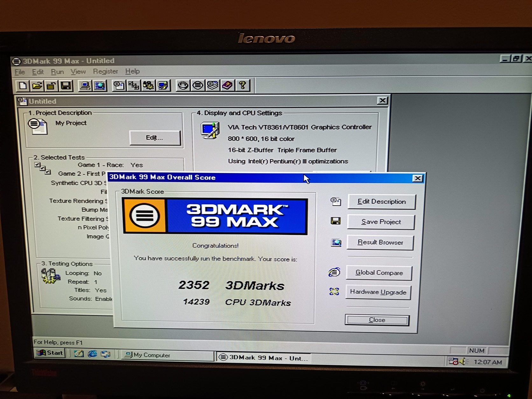The width and height of the screenshot is (532, 399).
Task: Close the Untitled project window with X
Action: tap(382, 101)
